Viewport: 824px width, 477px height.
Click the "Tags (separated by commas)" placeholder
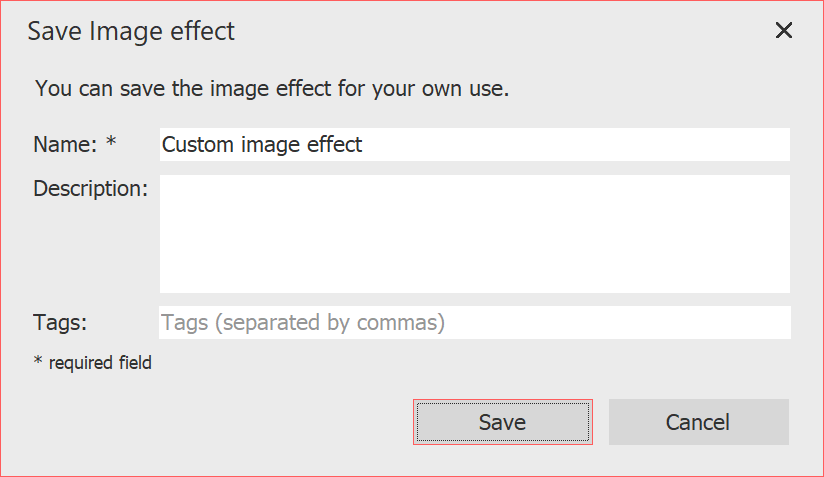pos(303,323)
